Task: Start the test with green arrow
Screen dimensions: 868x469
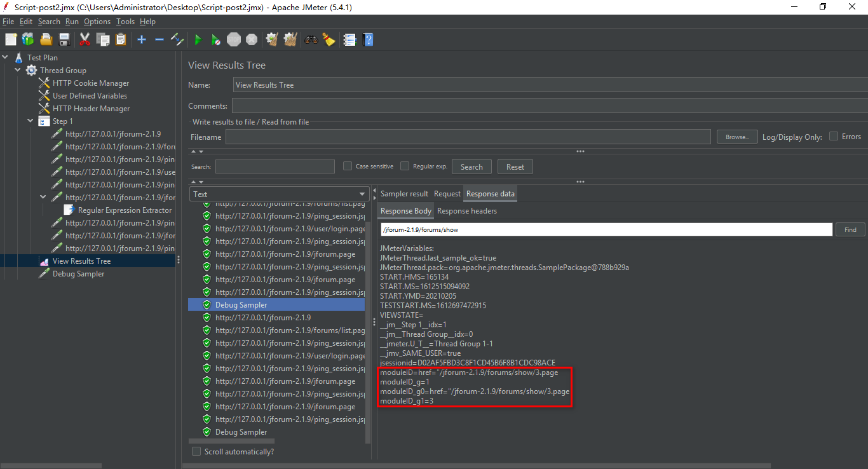Action: pyautogui.click(x=198, y=39)
